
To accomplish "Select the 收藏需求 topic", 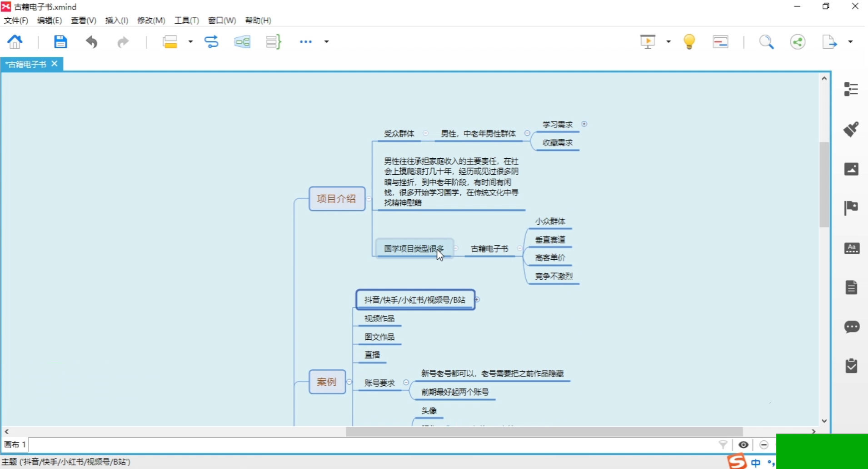I will (557, 143).
